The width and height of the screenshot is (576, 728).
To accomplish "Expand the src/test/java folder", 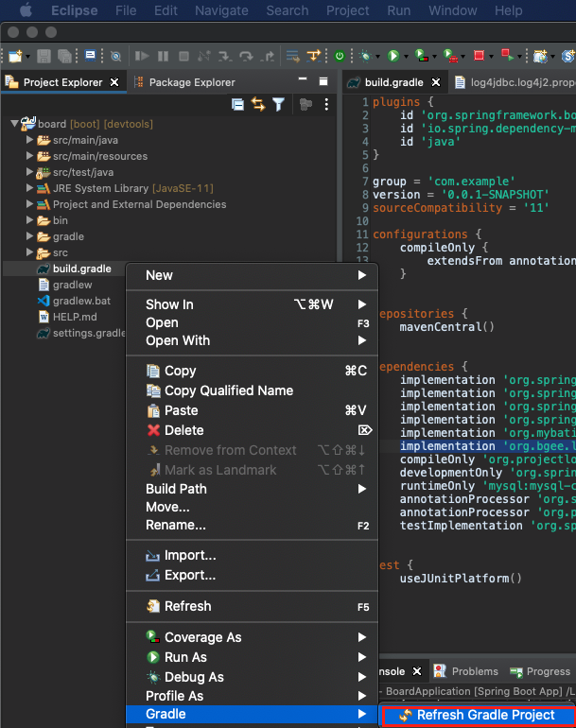I will [x=29, y=172].
